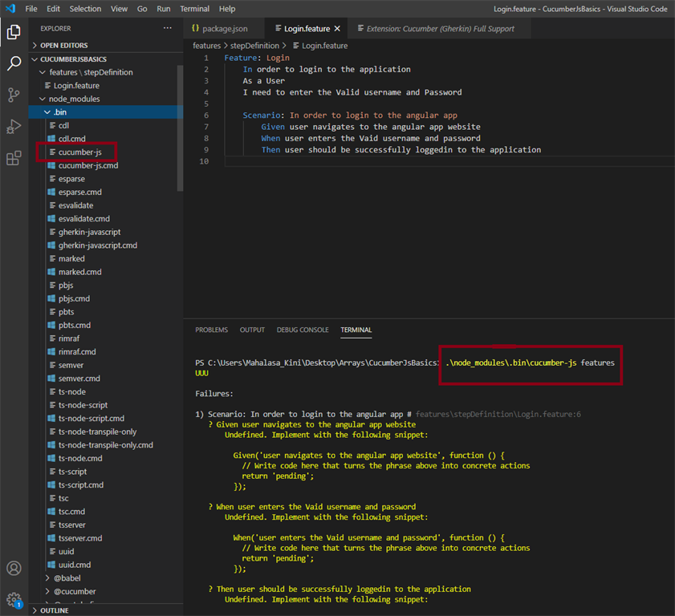Image resolution: width=675 pixels, height=616 pixels.
Task: Open the ts-node-script.cmd file
Action: click(106, 418)
